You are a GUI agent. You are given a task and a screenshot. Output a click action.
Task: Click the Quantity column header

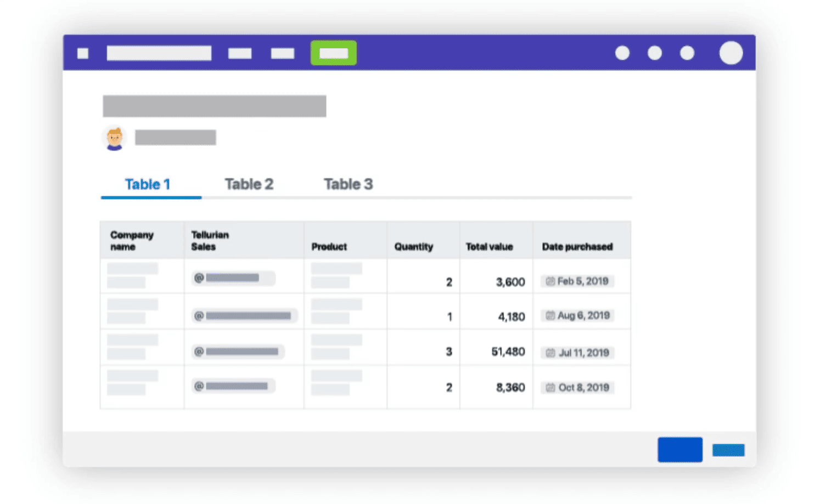(413, 247)
